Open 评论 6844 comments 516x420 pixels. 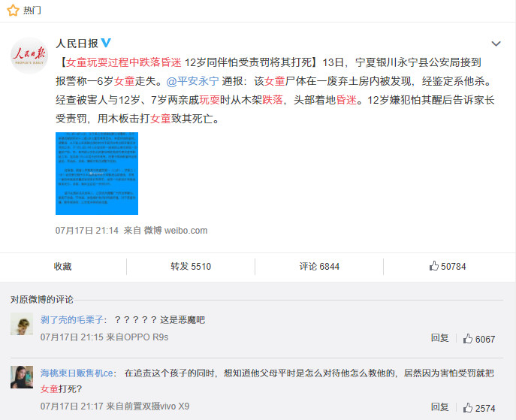pos(319,266)
